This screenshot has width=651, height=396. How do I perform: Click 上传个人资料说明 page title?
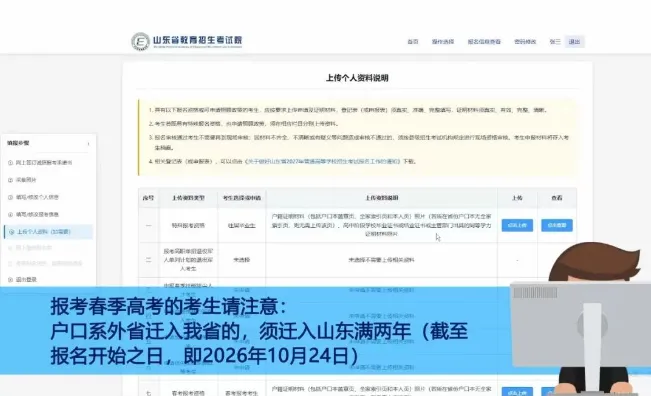tap(357, 78)
